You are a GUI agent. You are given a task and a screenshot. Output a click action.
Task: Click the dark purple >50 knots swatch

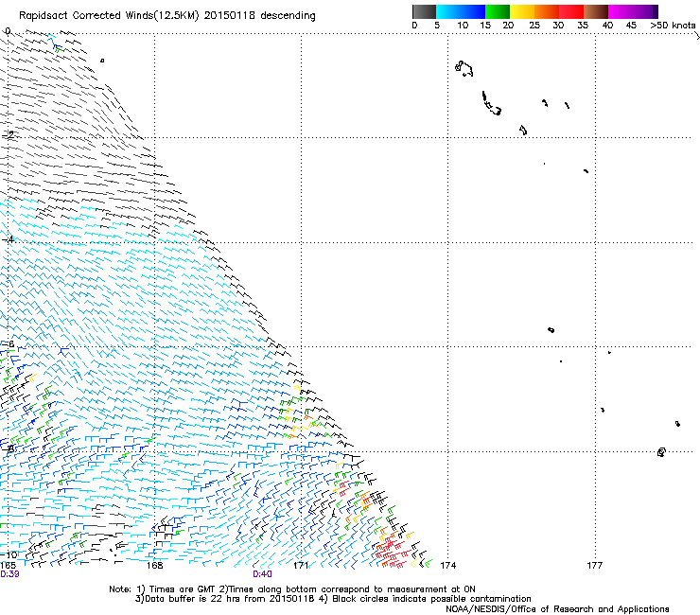pos(656,11)
